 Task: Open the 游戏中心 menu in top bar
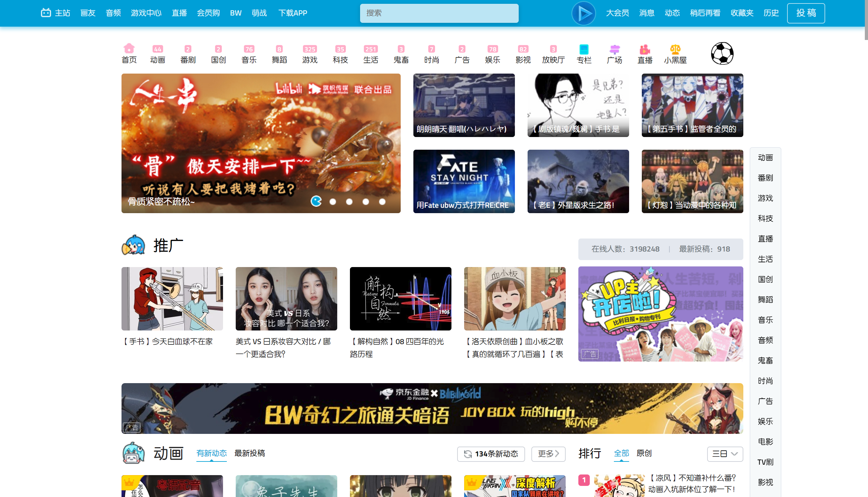coord(146,13)
